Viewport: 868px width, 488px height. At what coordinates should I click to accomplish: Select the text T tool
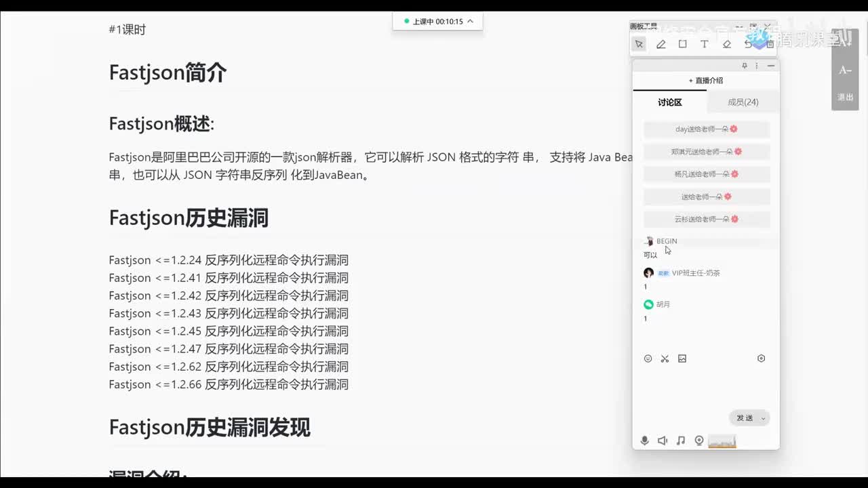[704, 44]
